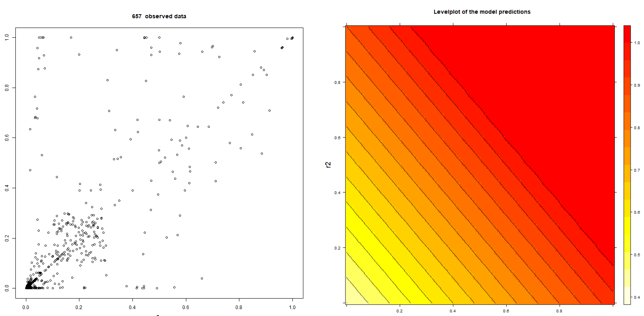644x316 pixels.
Task: Select the "r2" axis label of the levelplot
Action: click(x=328, y=164)
